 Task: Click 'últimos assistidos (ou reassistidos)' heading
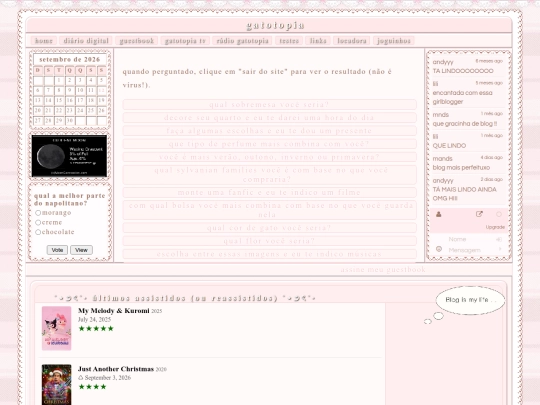point(185,298)
